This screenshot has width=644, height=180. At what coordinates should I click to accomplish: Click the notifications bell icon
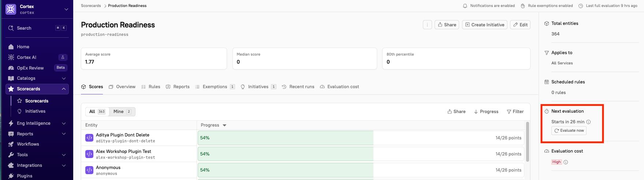tap(465, 6)
